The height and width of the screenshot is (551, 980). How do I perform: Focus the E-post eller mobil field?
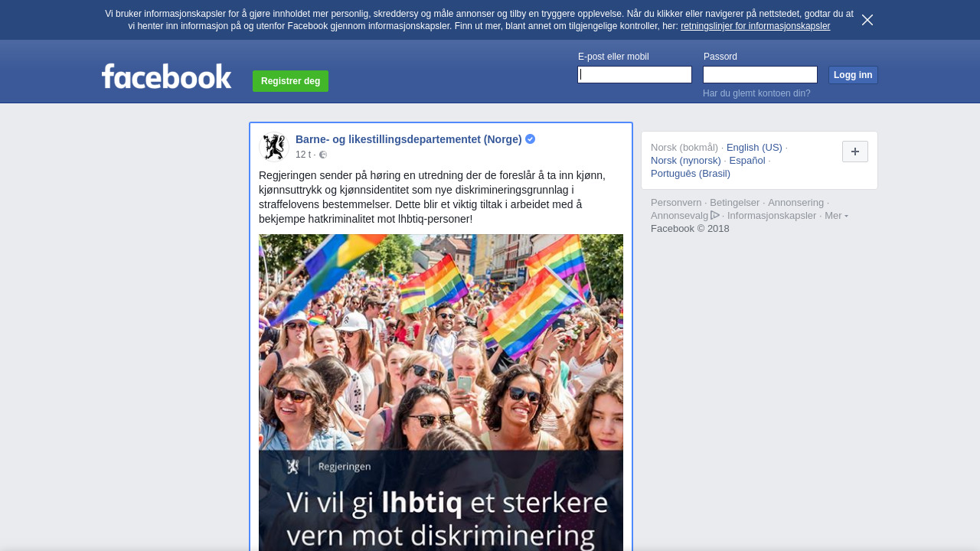(x=635, y=74)
